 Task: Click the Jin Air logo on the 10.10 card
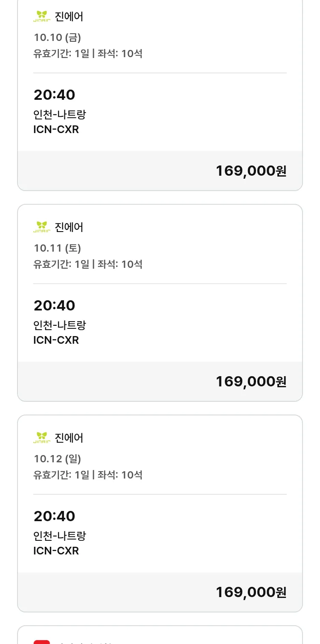[x=42, y=17]
